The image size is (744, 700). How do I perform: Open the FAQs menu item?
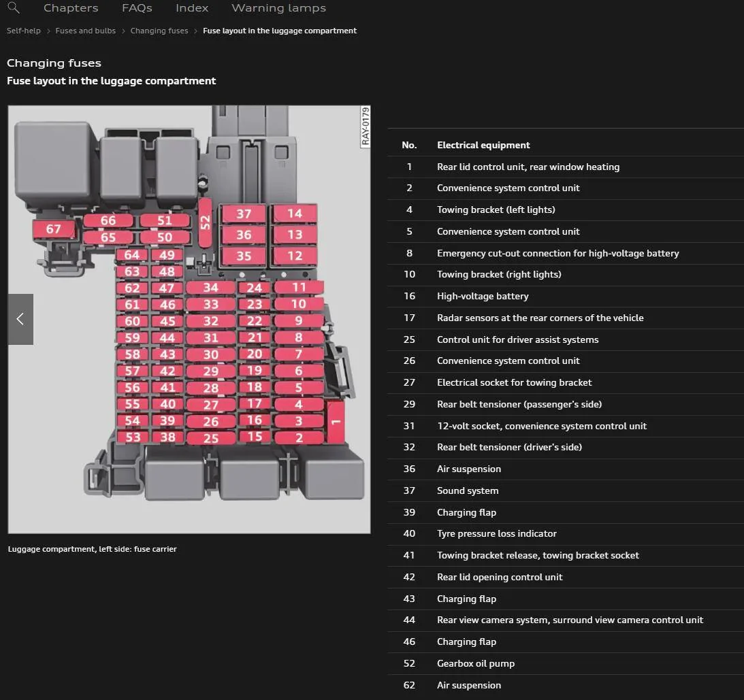pyautogui.click(x=137, y=8)
